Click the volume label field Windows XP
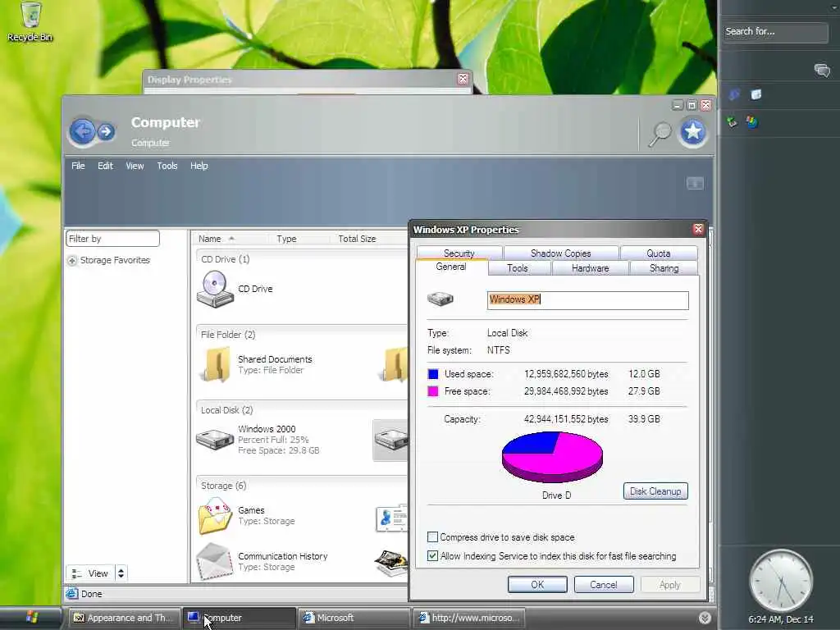 tap(587, 300)
